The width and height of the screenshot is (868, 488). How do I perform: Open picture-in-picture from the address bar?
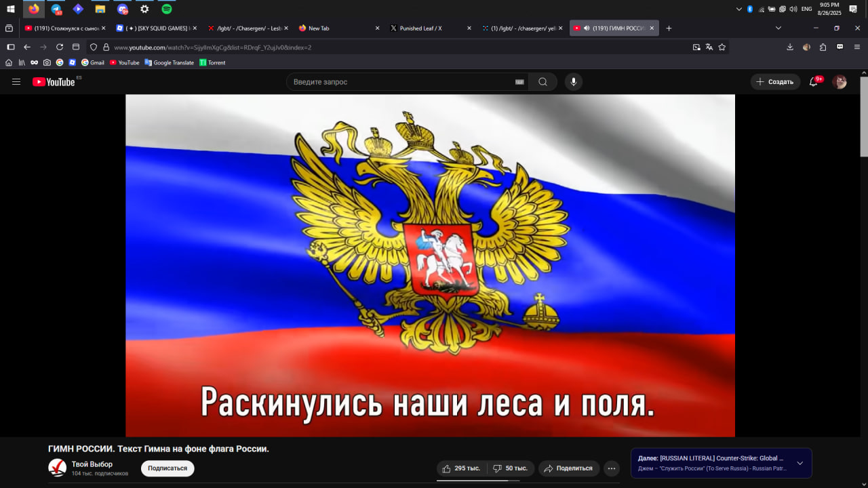[x=696, y=47]
